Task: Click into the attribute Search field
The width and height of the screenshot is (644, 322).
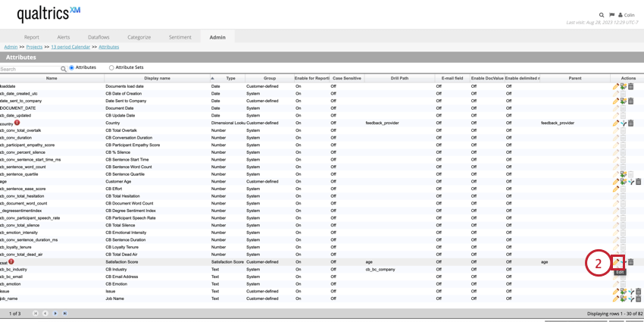Action: point(29,69)
